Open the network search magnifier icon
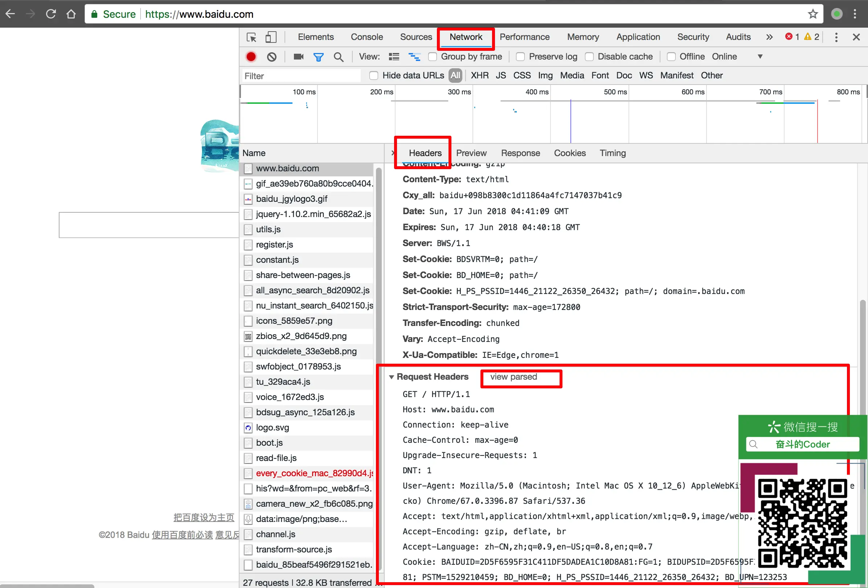The image size is (868, 588). coord(339,57)
